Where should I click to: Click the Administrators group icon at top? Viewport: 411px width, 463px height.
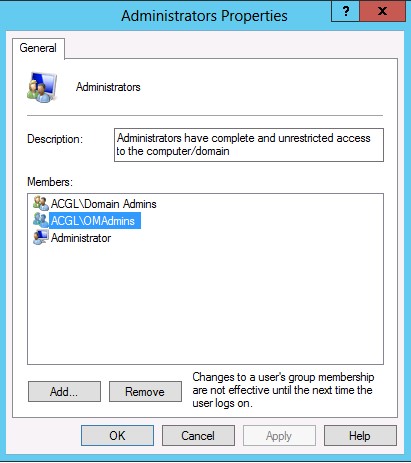(x=42, y=87)
